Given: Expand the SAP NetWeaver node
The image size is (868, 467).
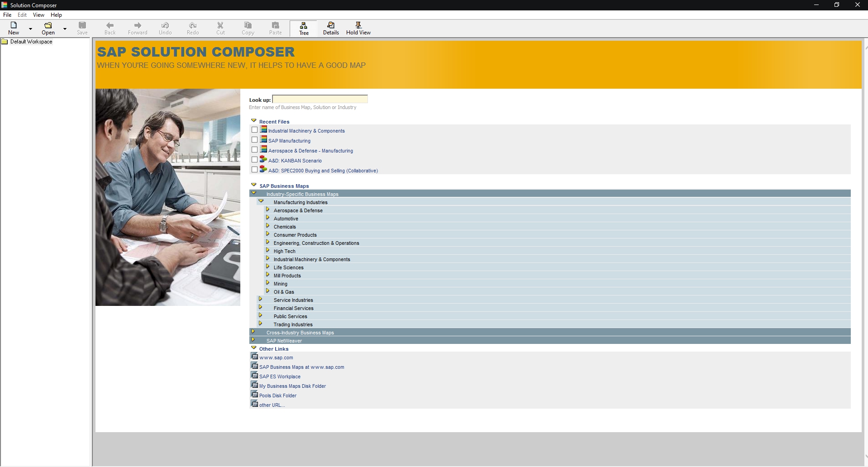Looking at the screenshot, I should tap(253, 340).
